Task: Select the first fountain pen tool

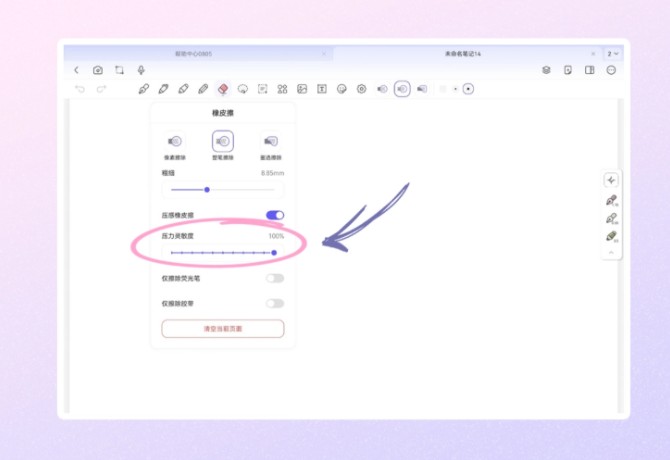Action: tap(144, 89)
